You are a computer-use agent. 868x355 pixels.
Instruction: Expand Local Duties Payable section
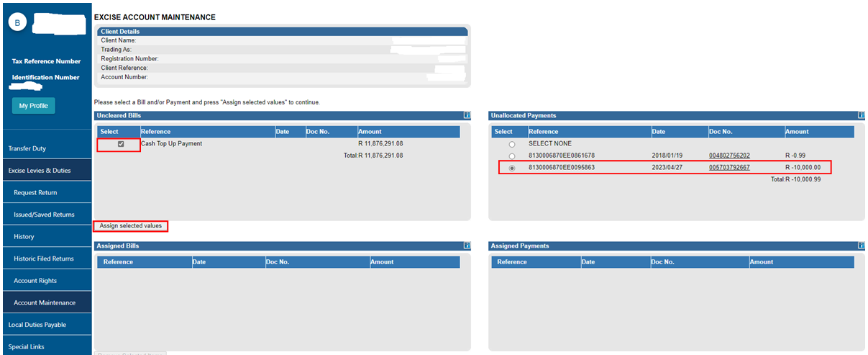37,325
